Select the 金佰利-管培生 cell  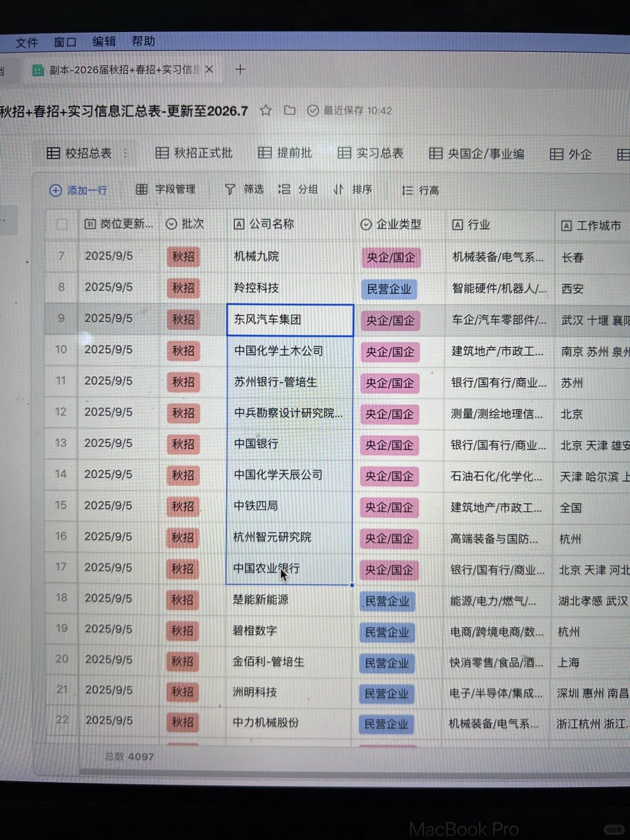[289, 661]
